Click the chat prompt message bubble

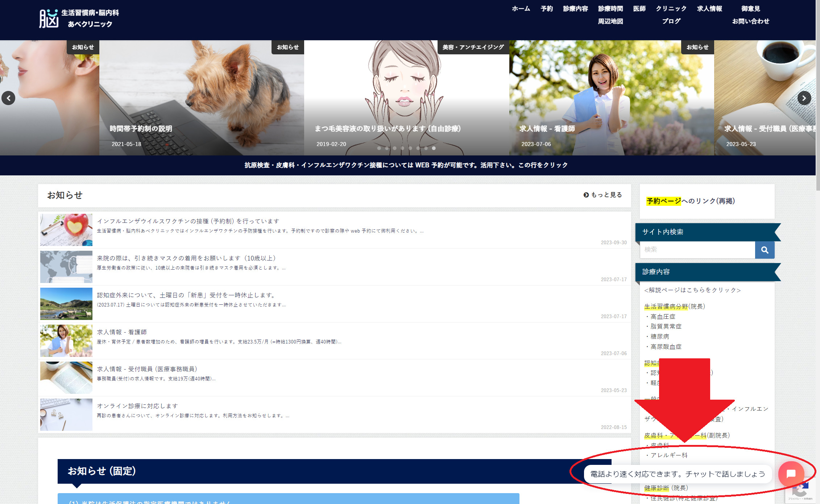[x=677, y=474]
